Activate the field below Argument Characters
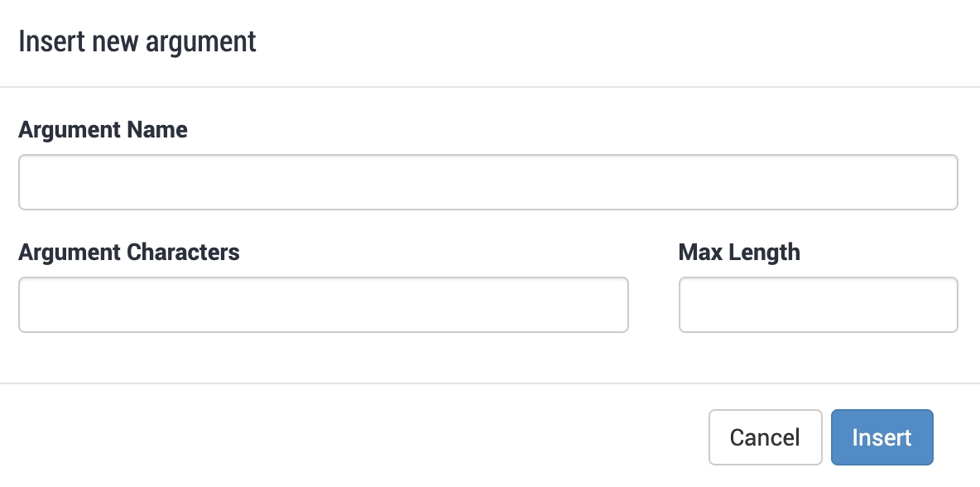The height and width of the screenshot is (487, 980). pyautogui.click(x=323, y=305)
